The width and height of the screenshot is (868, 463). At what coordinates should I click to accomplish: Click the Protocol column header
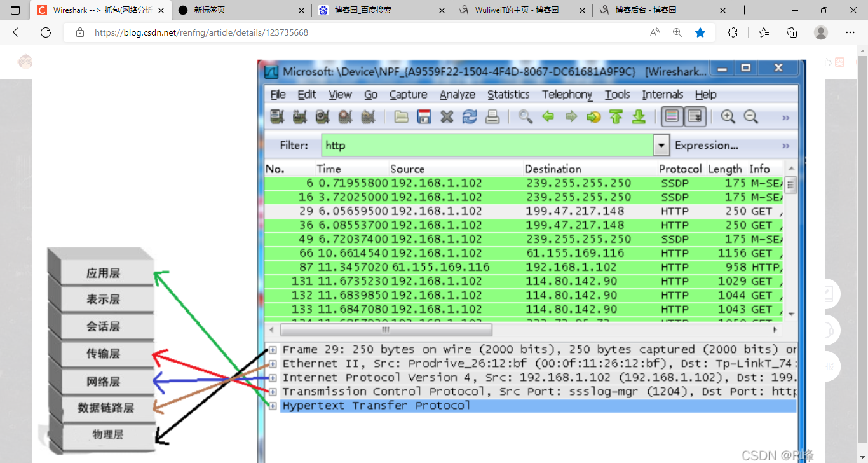pos(681,169)
